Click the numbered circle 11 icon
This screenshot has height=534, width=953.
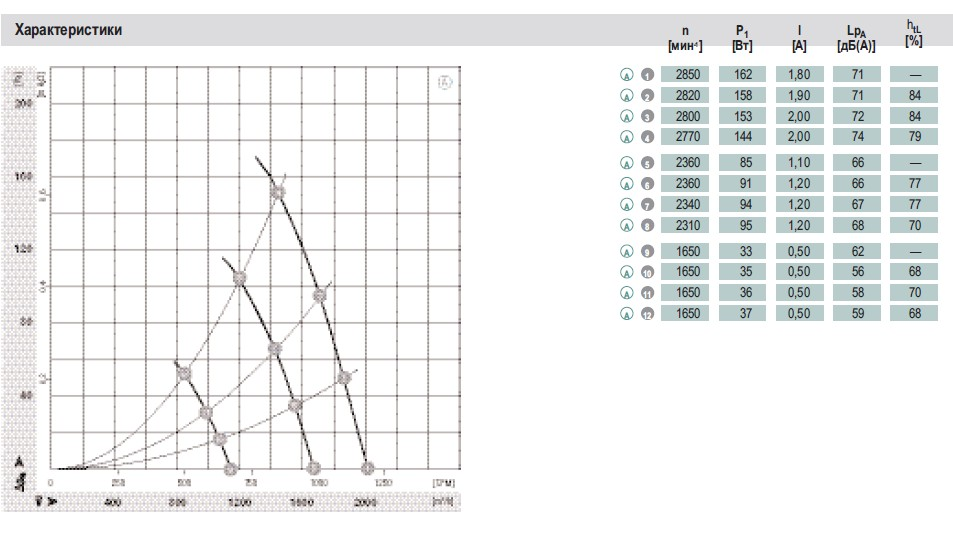647,293
